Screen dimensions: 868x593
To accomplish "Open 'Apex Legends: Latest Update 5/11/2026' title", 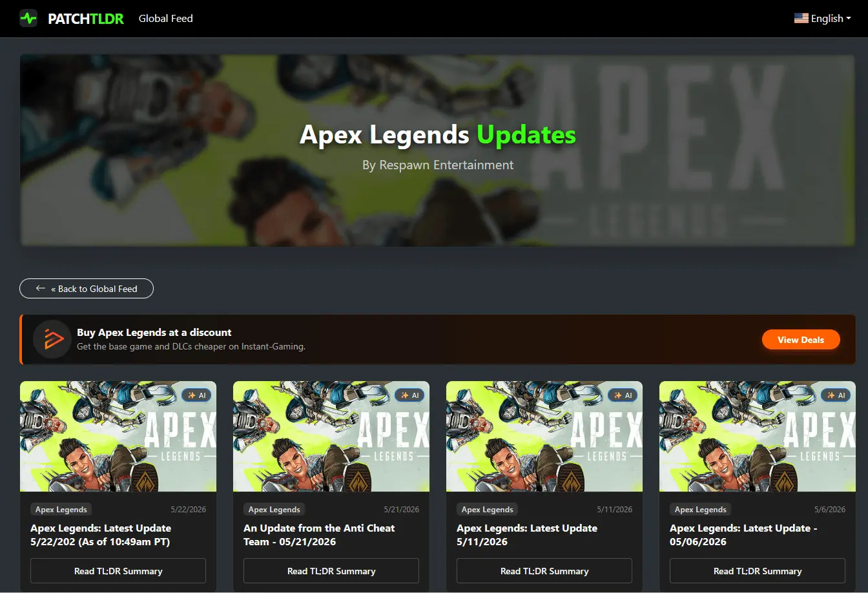I will 527,535.
